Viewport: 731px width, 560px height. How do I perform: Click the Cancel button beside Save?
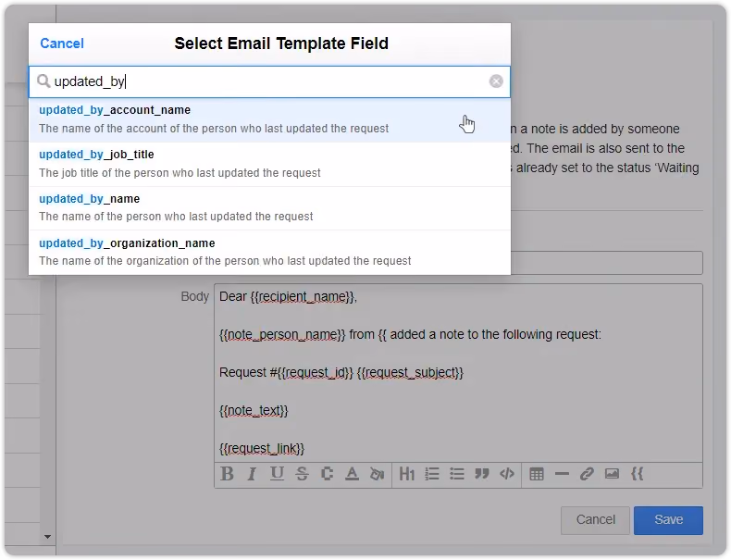tap(595, 520)
